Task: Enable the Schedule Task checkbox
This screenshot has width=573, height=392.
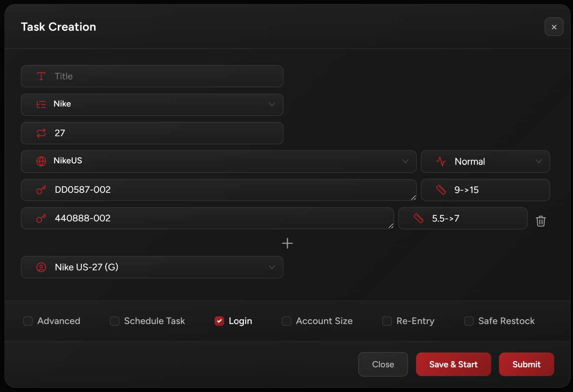Action: click(x=115, y=321)
